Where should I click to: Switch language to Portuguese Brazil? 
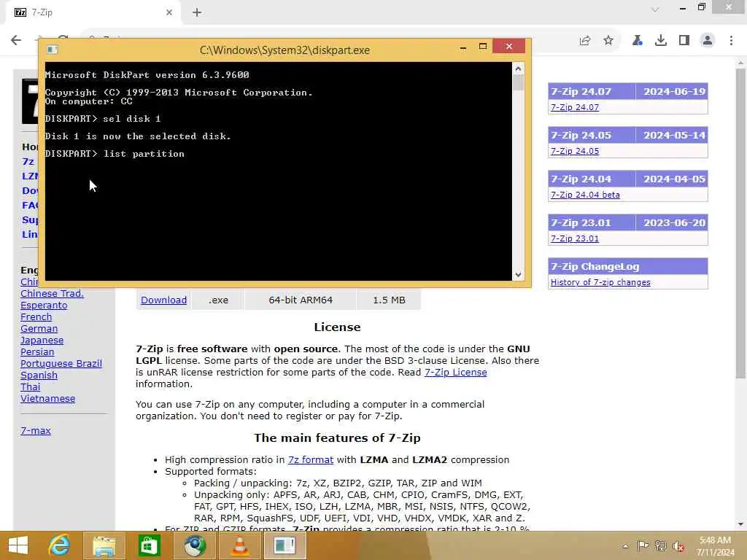click(61, 363)
